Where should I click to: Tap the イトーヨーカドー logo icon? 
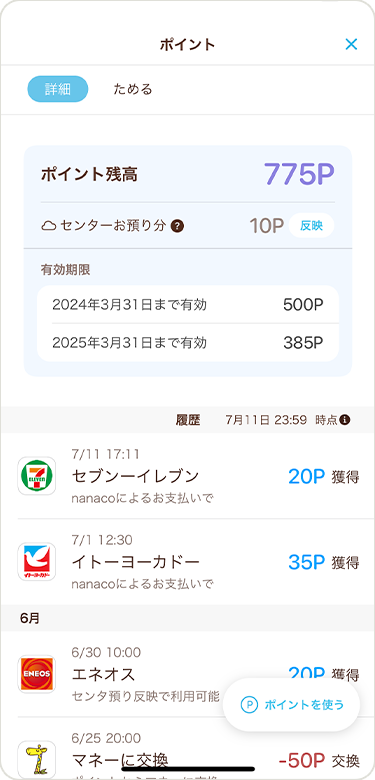point(37,562)
